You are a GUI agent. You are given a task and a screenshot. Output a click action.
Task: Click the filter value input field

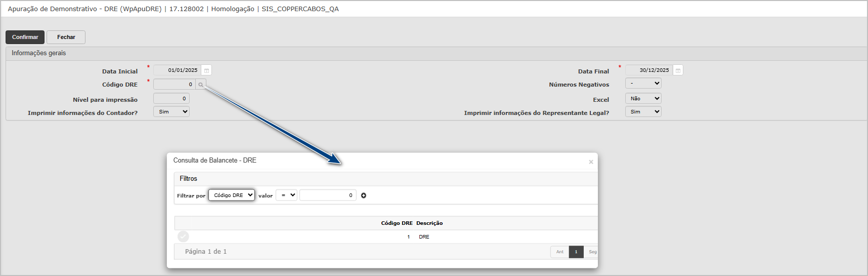pos(327,195)
